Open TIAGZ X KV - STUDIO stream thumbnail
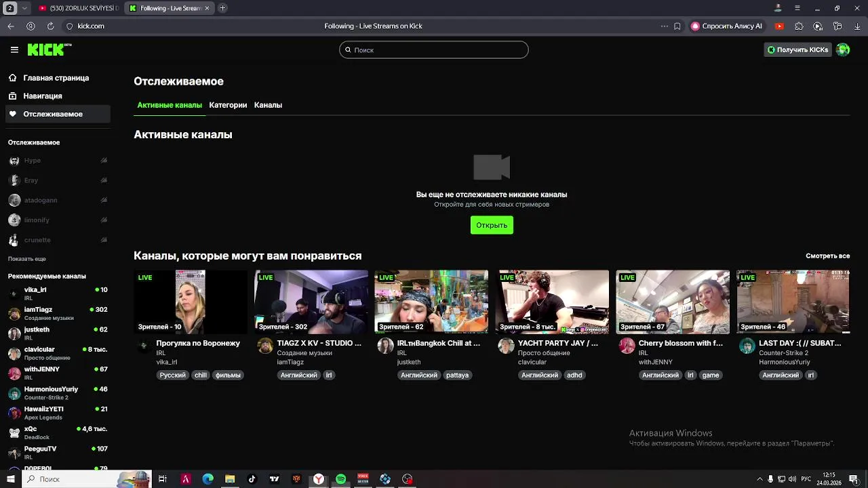 tap(311, 302)
